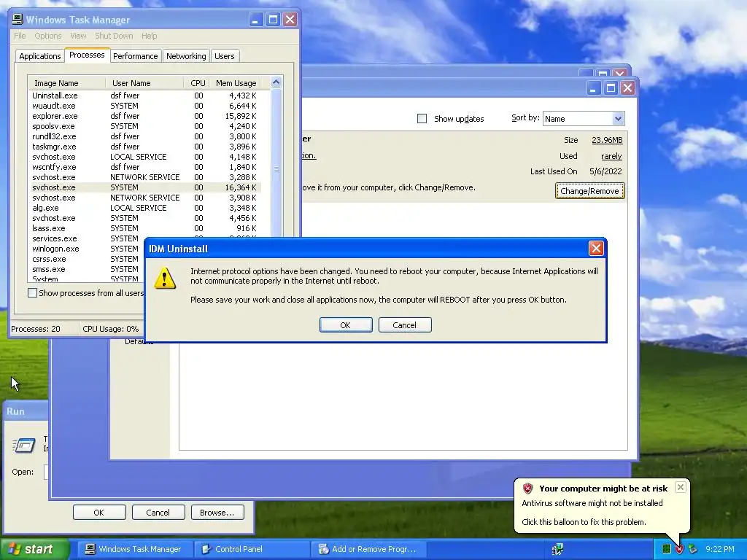
Task: Switch to the Users tab
Action: (225, 56)
